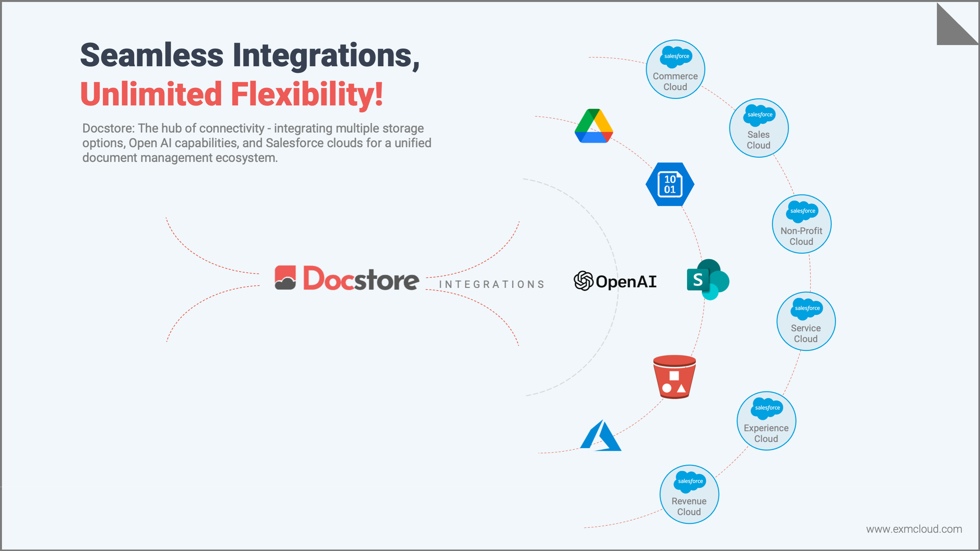The image size is (980, 551).
Task: Click the INTEGRATIONS label
Action: 491,284
